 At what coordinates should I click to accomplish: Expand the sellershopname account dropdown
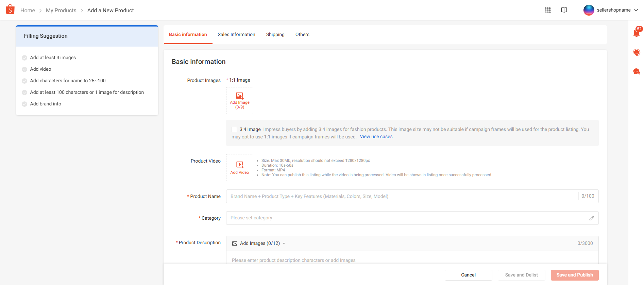pos(636,10)
